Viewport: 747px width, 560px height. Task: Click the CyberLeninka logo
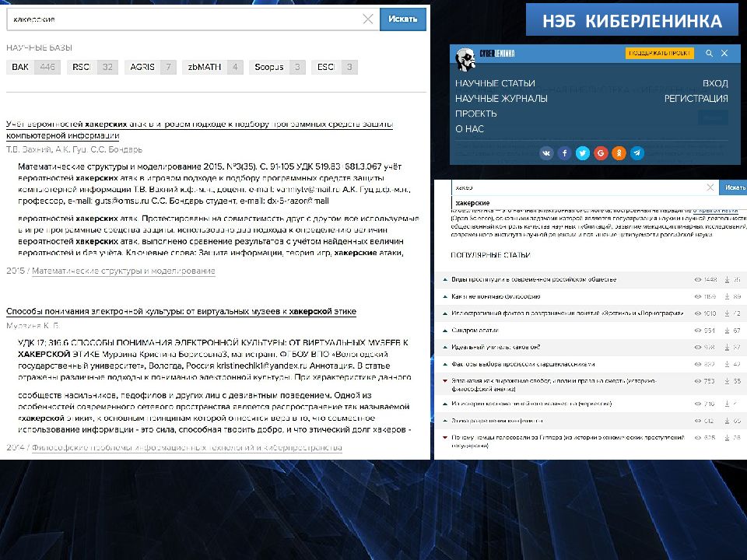pyautogui.click(x=485, y=58)
